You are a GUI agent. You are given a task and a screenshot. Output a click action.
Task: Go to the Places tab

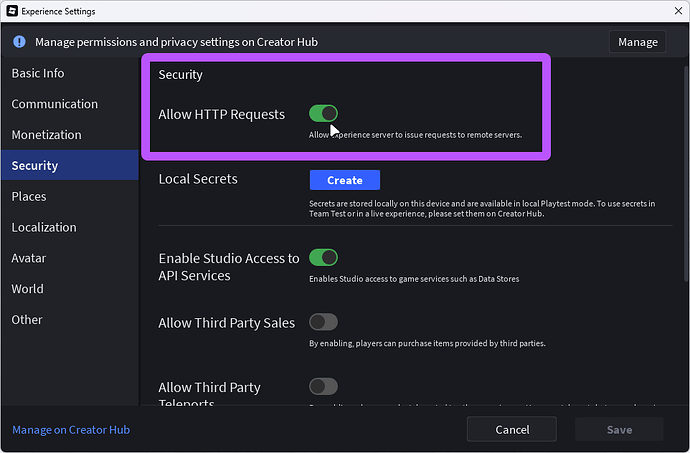click(29, 197)
